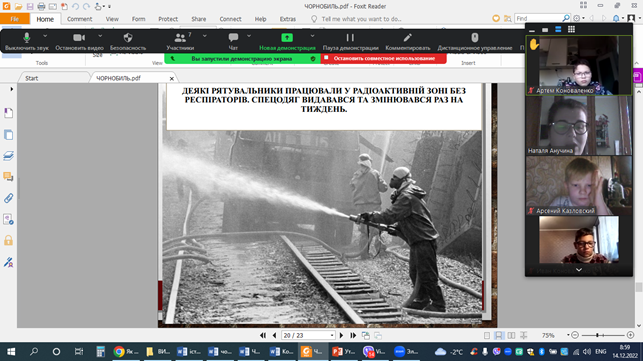Image resolution: width=643 pixels, height=361 pixels.
Task: Open the Security lock panel
Action: [x=8, y=240]
